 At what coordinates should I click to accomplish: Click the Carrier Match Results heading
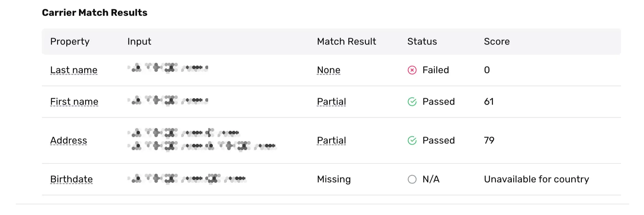click(94, 13)
